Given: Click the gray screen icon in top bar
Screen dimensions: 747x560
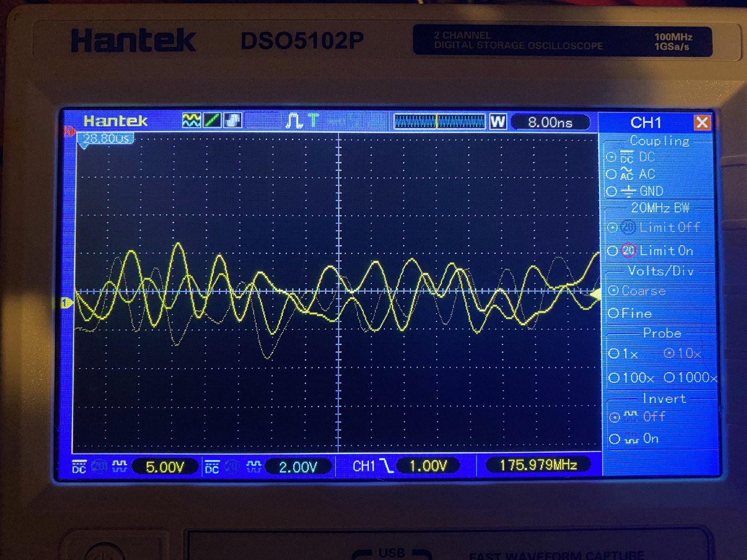Looking at the screenshot, I should (x=232, y=121).
